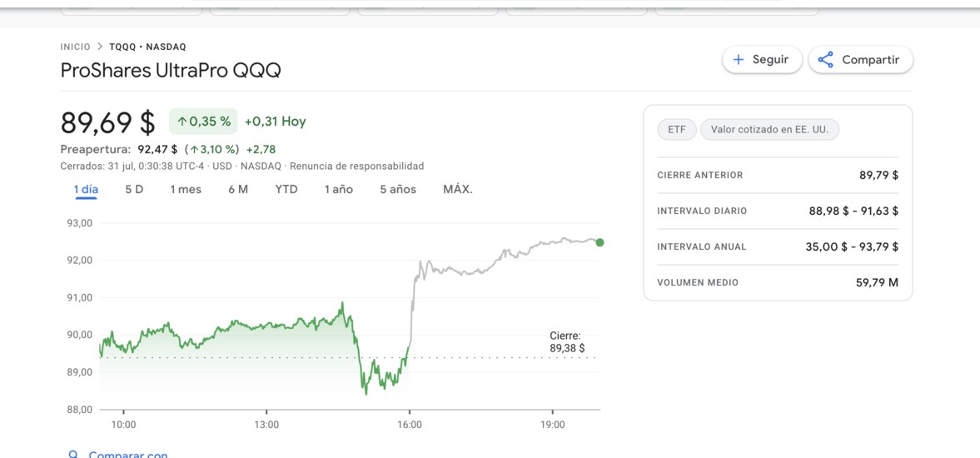
Task: Click the Preapertura price 92,47 $
Action: coord(157,149)
